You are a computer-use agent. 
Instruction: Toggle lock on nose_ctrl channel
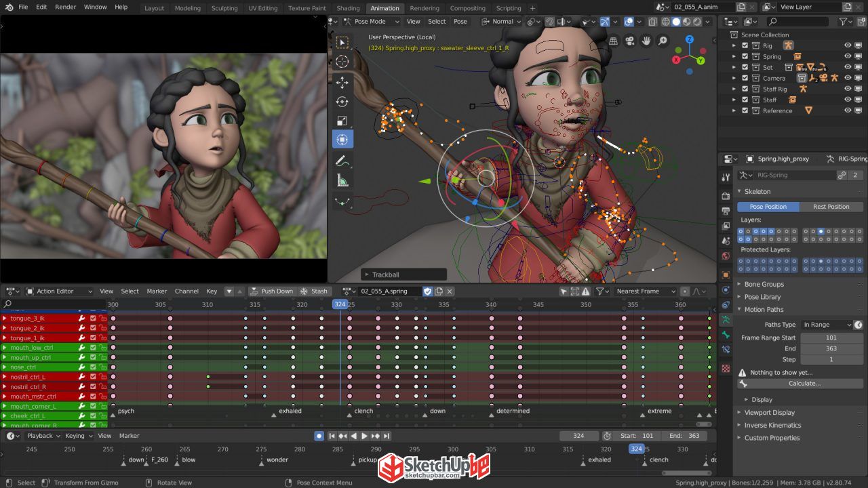pyautogui.click(x=103, y=367)
